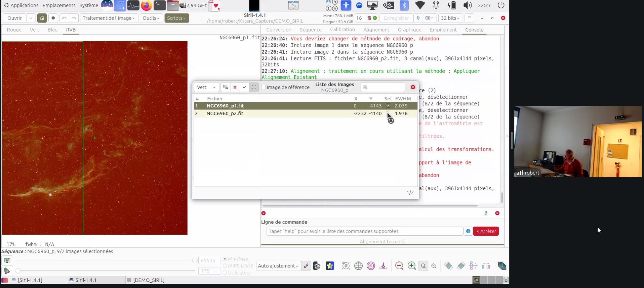Click the zoom out magnifier icon

point(399,266)
